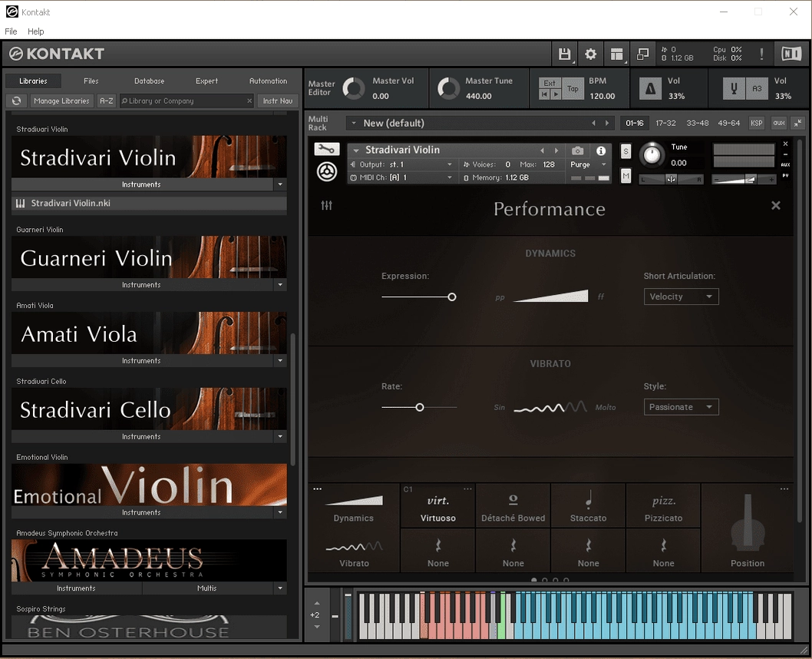Click the save disk icon in the header
Image resolution: width=812 pixels, height=659 pixels.
pyautogui.click(x=564, y=54)
